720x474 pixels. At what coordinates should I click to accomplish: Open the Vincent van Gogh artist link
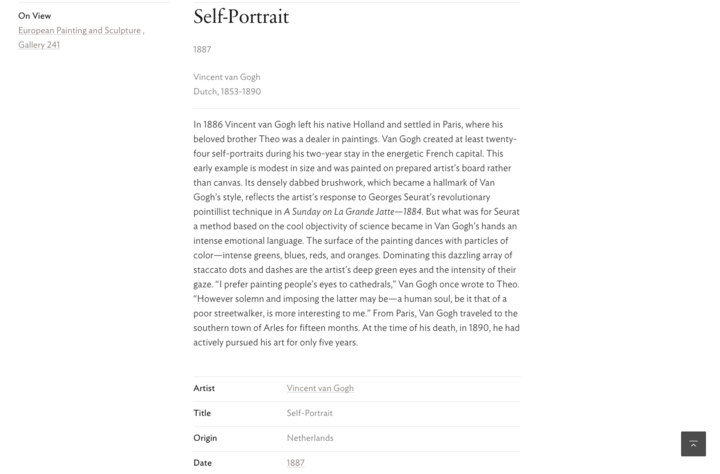pos(320,388)
